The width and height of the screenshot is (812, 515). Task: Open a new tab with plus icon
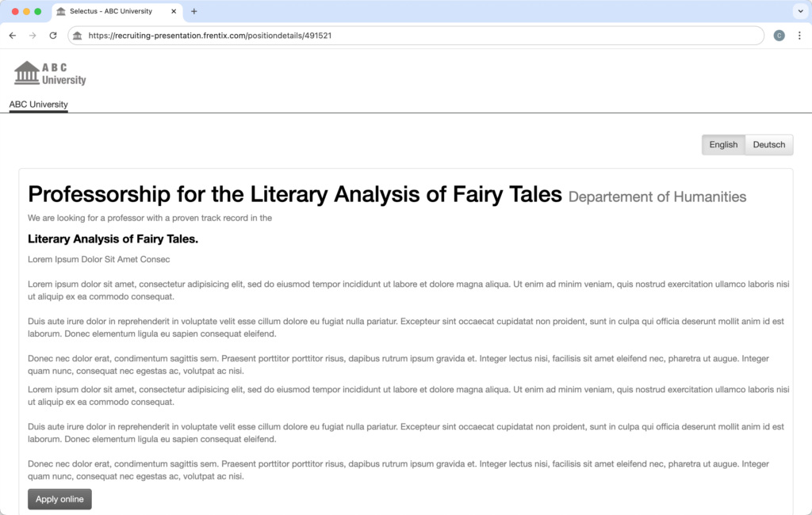193,11
